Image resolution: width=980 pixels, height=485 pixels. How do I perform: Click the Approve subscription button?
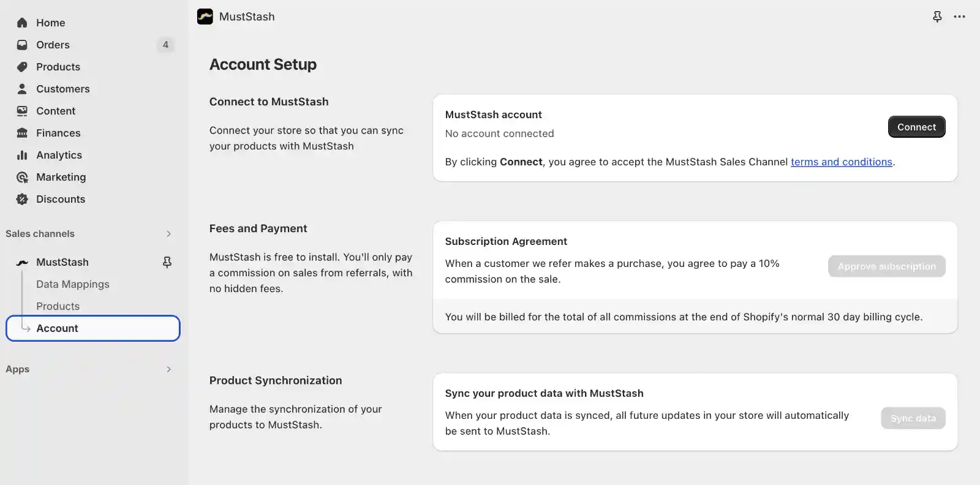(886, 266)
